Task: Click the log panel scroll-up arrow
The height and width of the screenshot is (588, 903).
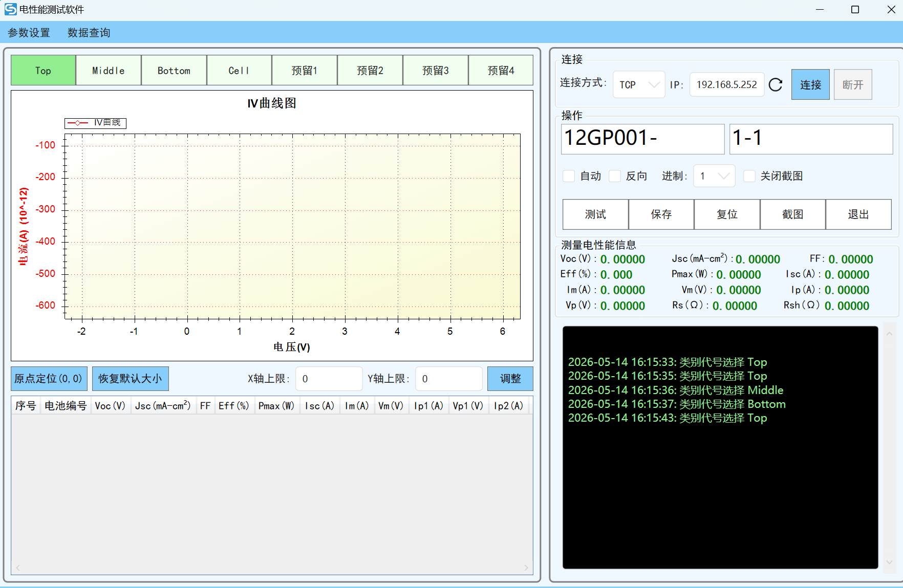Action: (x=890, y=334)
